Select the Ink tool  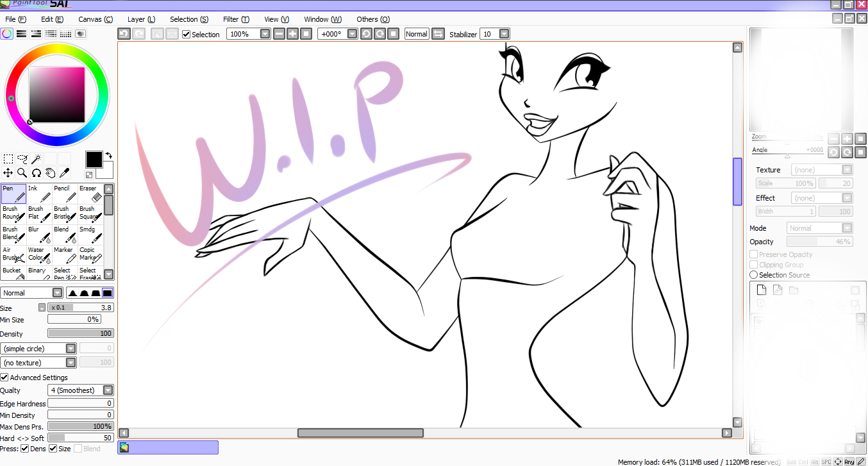pyautogui.click(x=39, y=194)
